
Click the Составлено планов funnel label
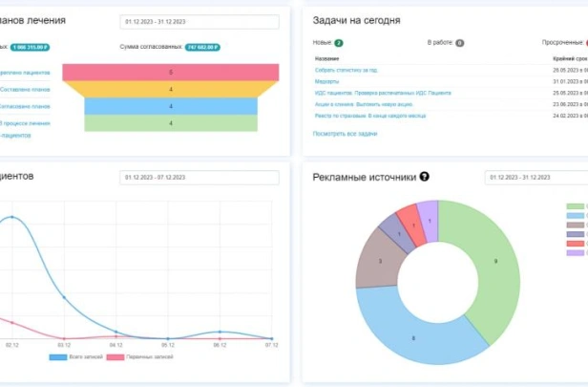[x=28, y=89]
